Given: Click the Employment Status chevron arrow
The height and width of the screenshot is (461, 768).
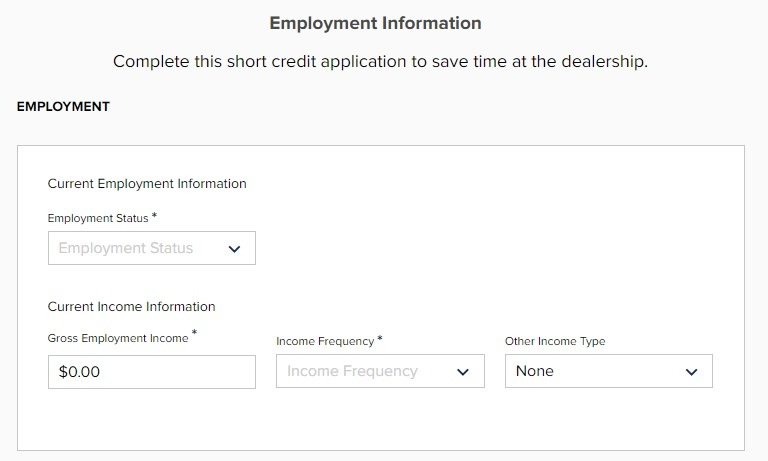Looking at the screenshot, I should [x=235, y=249].
